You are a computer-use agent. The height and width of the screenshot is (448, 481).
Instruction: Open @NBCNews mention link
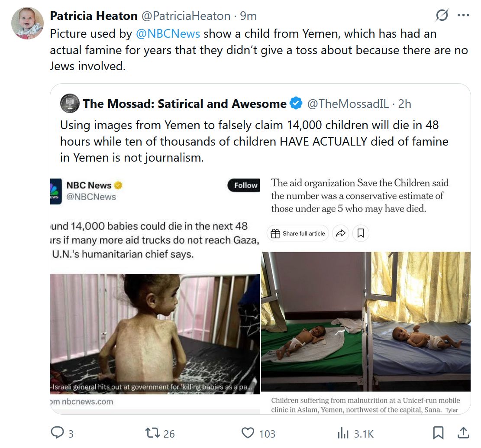pyautogui.click(x=168, y=33)
